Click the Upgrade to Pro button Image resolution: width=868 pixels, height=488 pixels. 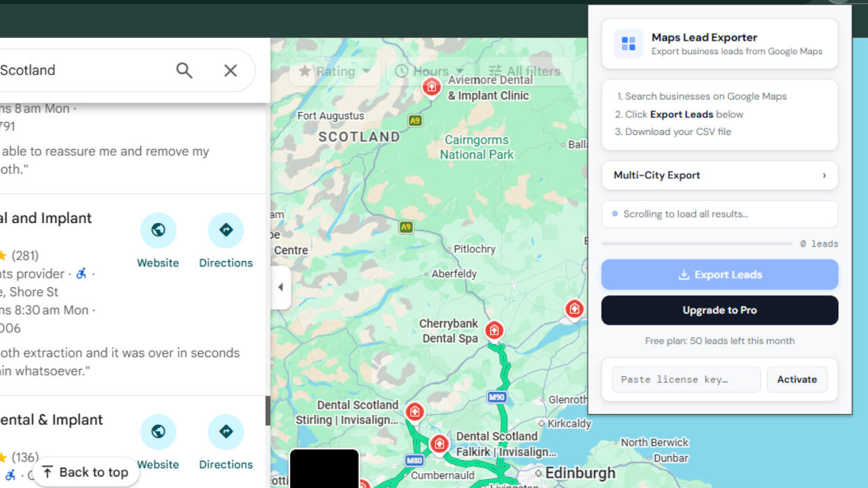pyautogui.click(x=719, y=310)
